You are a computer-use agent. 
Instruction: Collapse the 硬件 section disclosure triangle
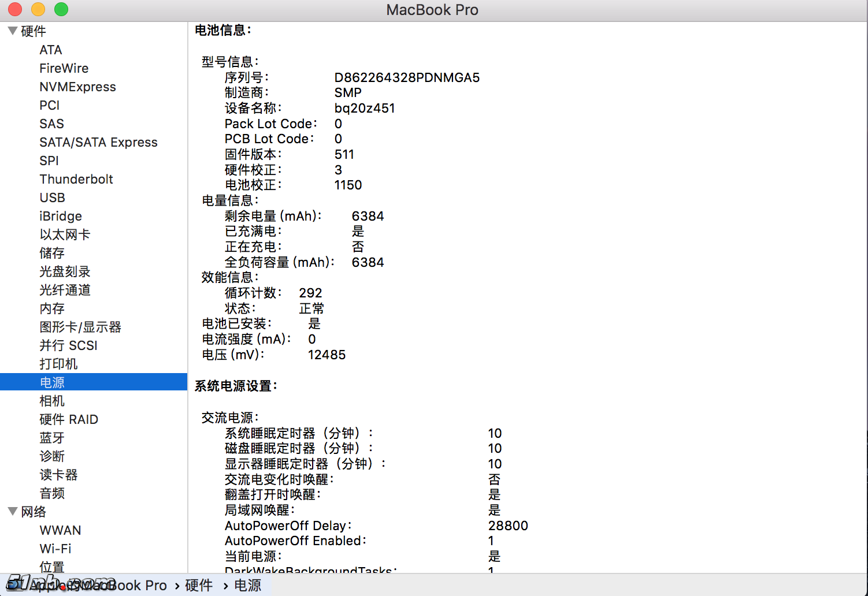click(12, 31)
